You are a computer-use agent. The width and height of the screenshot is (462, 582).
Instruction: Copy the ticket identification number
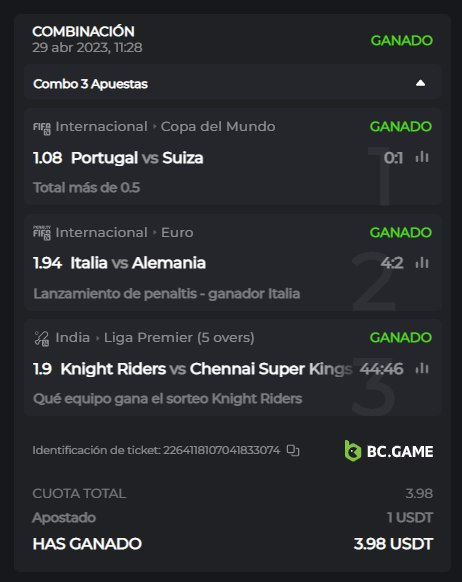293,450
